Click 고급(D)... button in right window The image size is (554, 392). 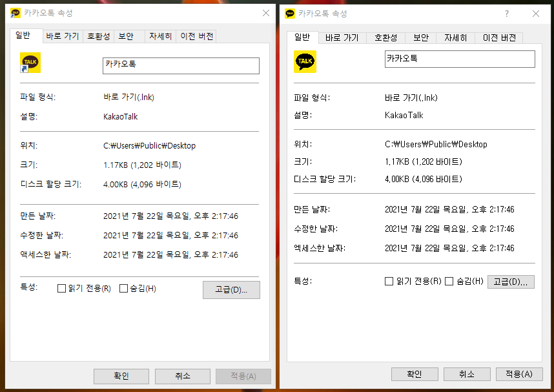coord(511,282)
